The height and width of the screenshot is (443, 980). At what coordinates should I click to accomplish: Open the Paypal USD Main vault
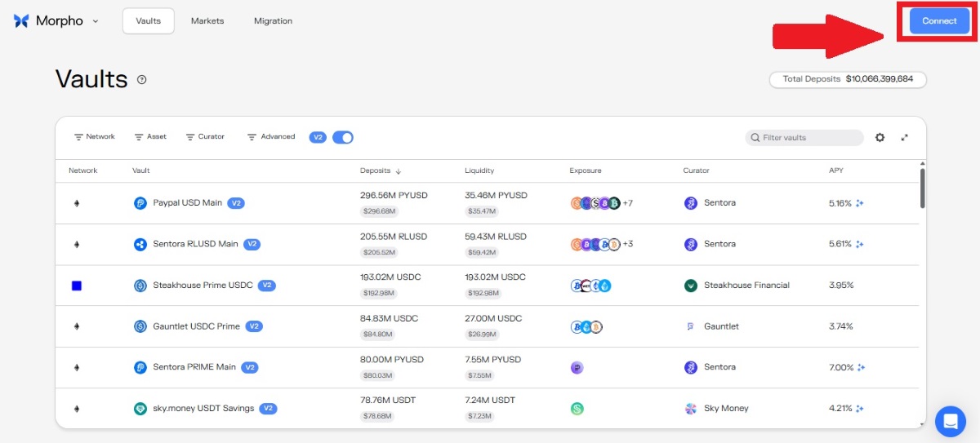(187, 203)
